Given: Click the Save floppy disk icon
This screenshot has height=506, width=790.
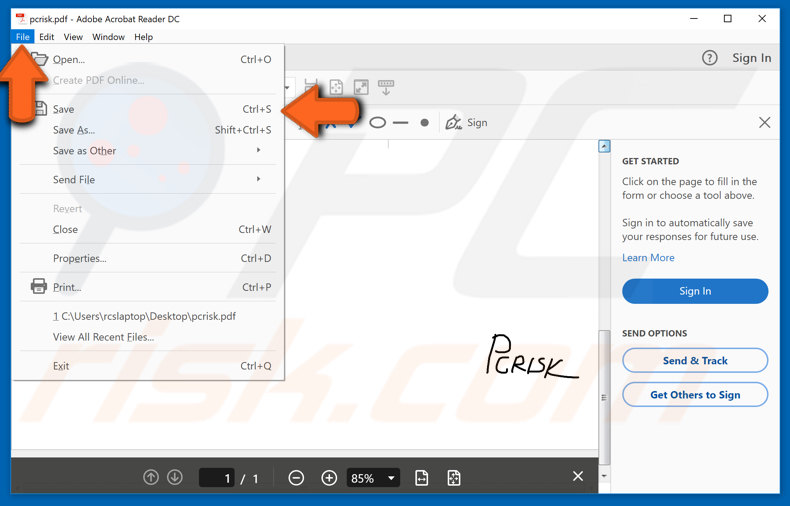Looking at the screenshot, I should click(40, 109).
